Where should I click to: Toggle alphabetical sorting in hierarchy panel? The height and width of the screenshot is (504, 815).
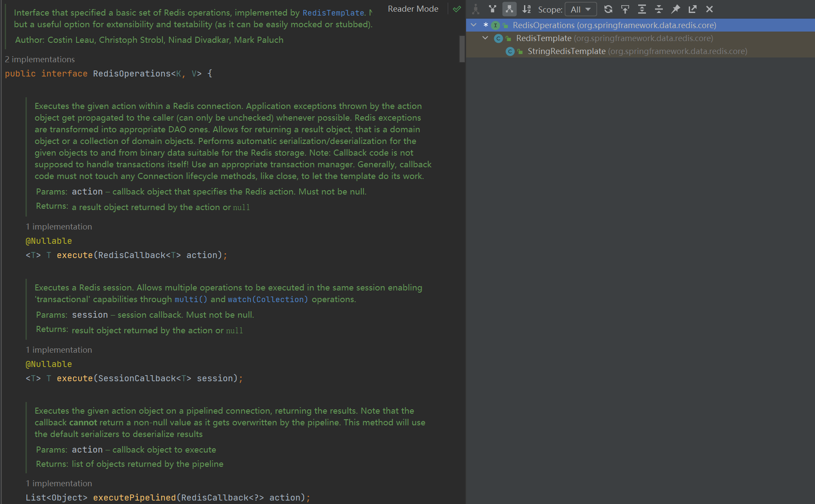[x=526, y=9]
